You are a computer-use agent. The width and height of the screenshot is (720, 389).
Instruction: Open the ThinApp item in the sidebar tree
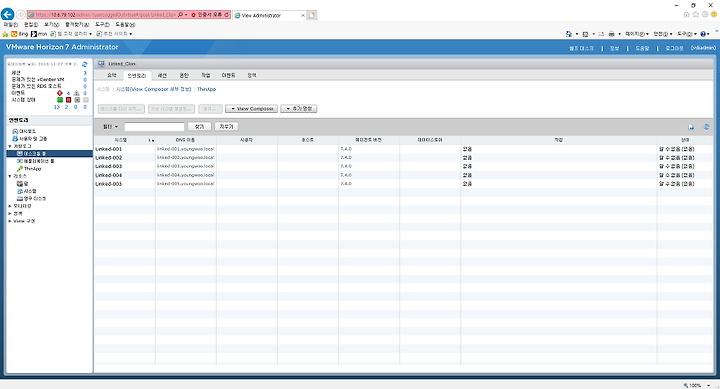(x=29, y=169)
